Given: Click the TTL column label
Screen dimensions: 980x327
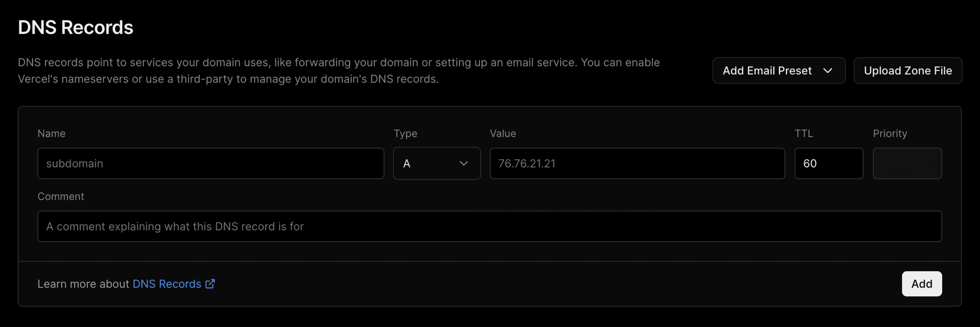Looking at the screenshot, I should point(803,133).
